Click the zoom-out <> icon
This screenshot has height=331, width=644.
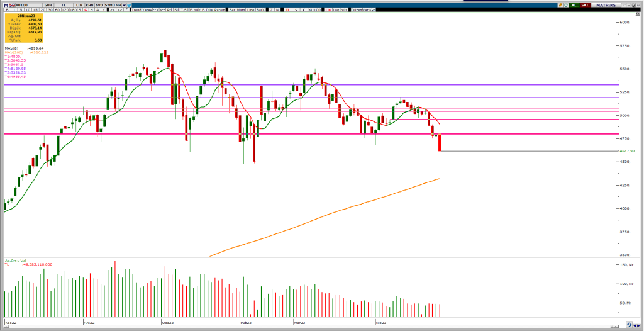119,10
